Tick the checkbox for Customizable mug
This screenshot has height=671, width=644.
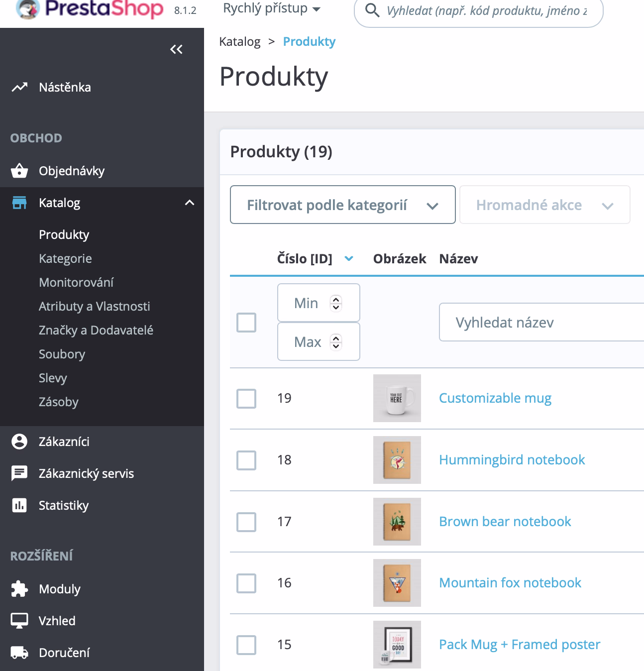tap(246, 399)
